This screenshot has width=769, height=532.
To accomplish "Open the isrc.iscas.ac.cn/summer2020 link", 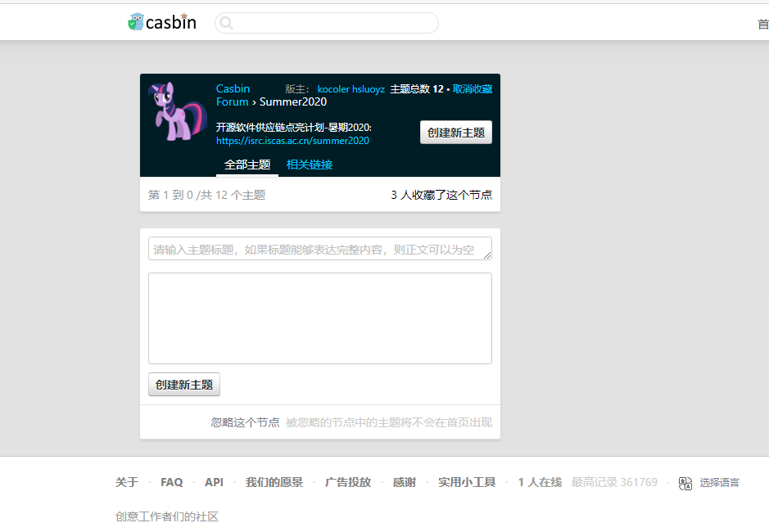I will [x=292, y=141].
